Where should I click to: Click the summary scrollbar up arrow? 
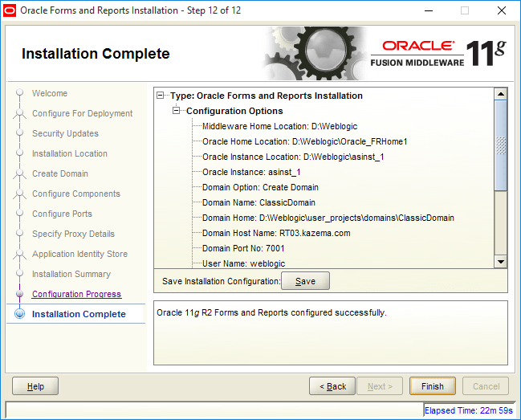point(500,94)
